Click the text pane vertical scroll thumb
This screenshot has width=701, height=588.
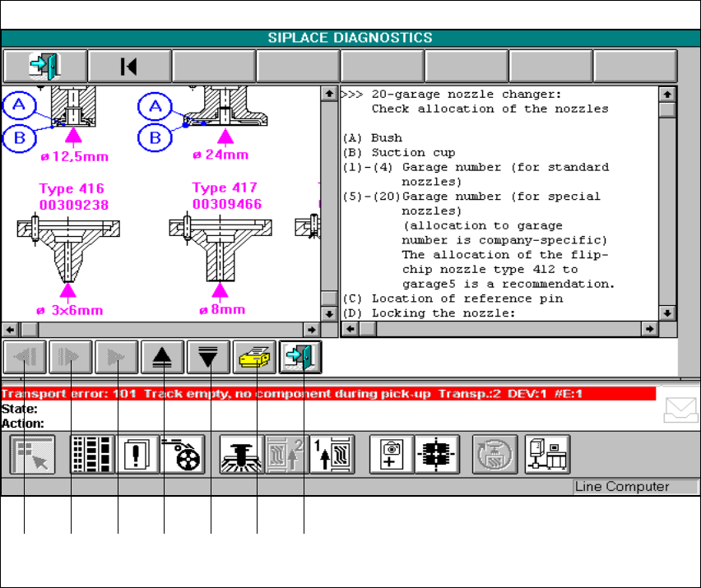click(x=667, y=110)
